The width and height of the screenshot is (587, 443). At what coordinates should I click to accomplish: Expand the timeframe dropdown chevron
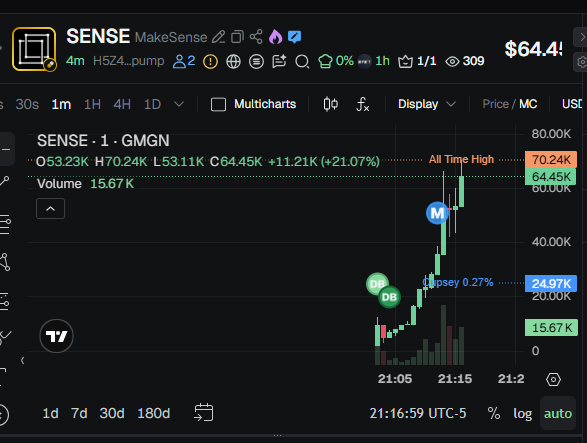[179, 104]
